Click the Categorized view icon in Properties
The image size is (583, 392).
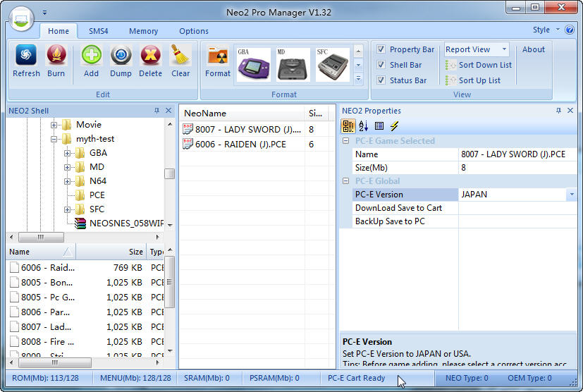tap(348, 126)
